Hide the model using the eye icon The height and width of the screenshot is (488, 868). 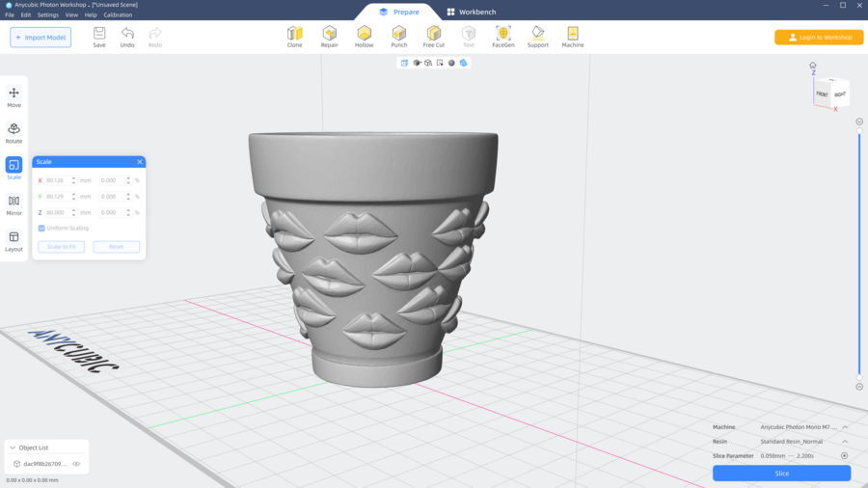click(x=76, y=464)
